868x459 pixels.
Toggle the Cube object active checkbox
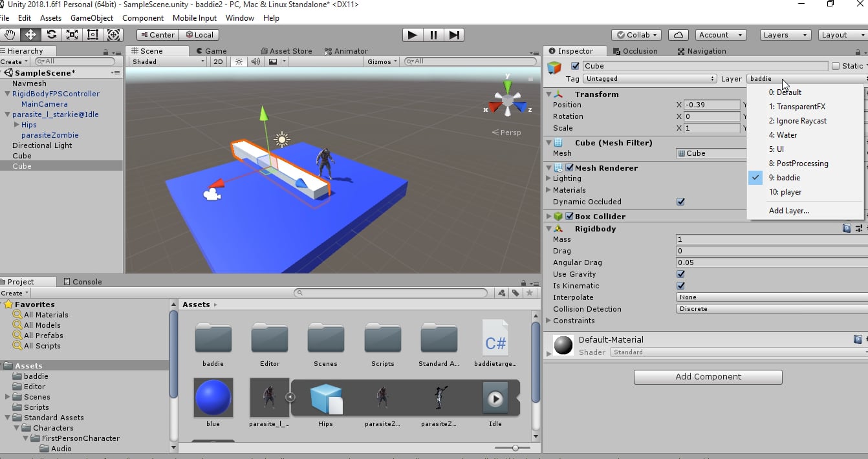tap(576, 66)
